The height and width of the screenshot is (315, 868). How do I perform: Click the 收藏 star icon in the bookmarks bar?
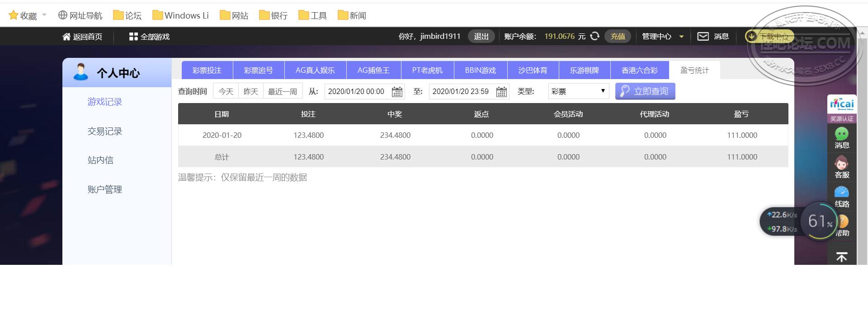coord(14,15)
